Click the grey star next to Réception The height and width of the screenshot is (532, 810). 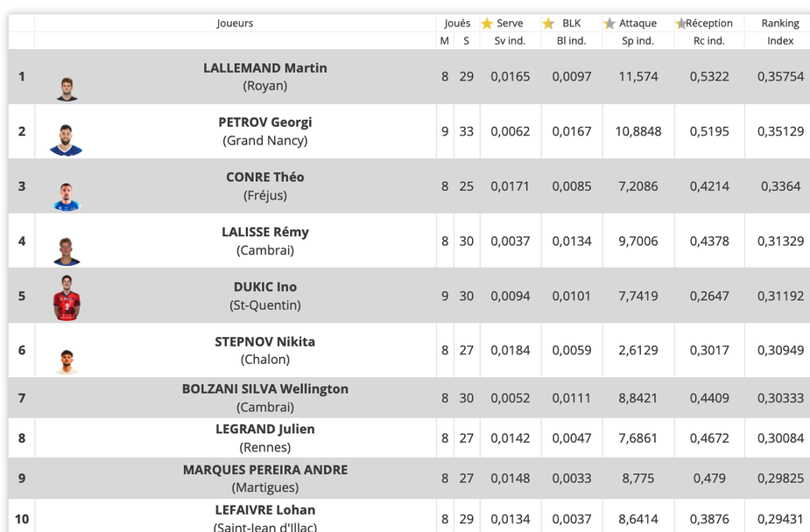click(x=680, y=24)
